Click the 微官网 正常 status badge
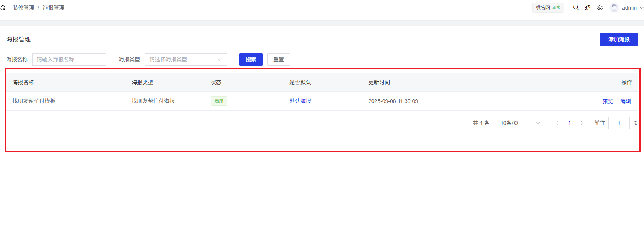Viewport: 644px width, 249px height. point(548,8)
